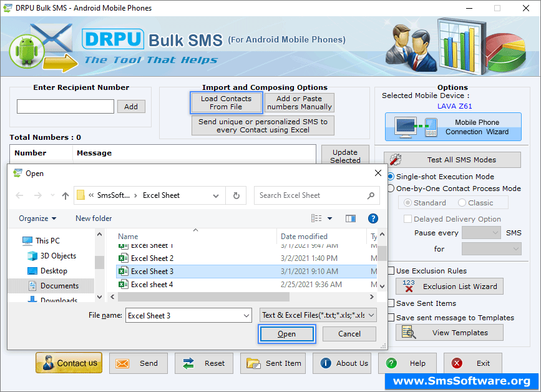Click the This PC computer icon
This screenshot has width=541, height=392.
coord(27,240)
